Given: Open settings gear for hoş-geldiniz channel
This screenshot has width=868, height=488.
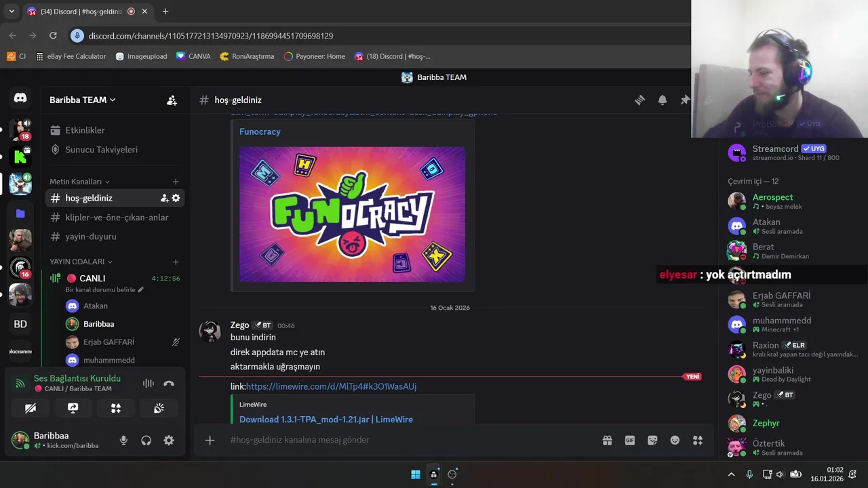Looking at the screenshot, I should pyautogui.click(x=176, y=198).
